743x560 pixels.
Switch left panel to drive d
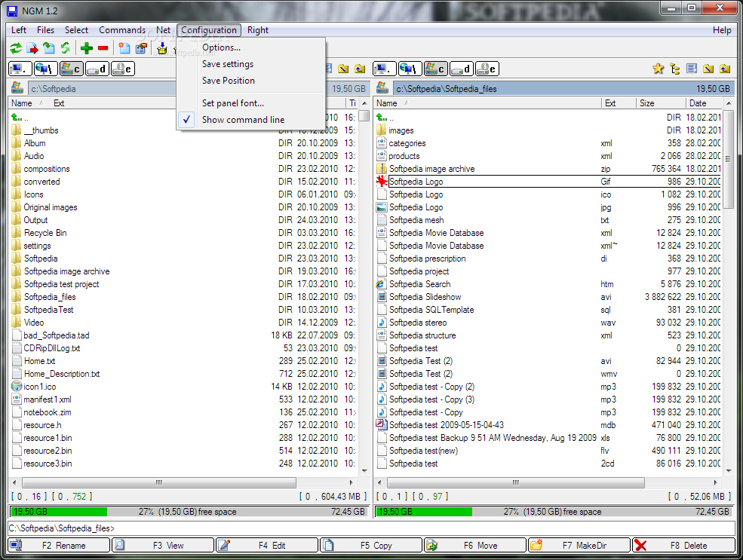point(97,69)
